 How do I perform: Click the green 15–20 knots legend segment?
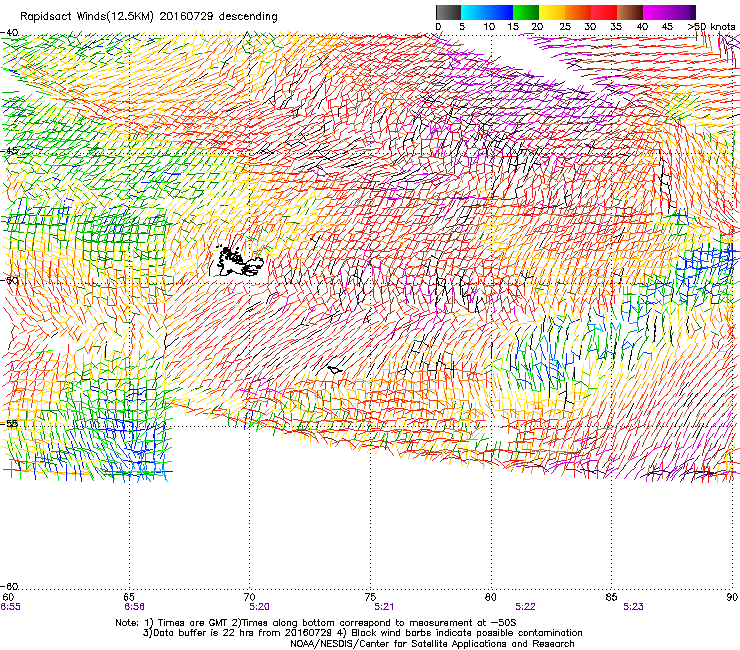pos(526,12)
